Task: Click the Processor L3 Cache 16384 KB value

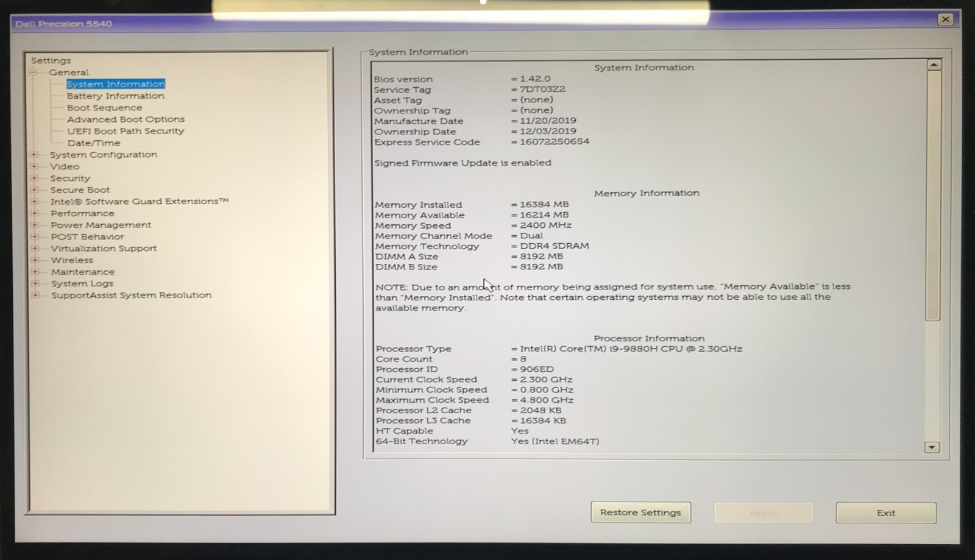Action: click(x=542, y=420)
